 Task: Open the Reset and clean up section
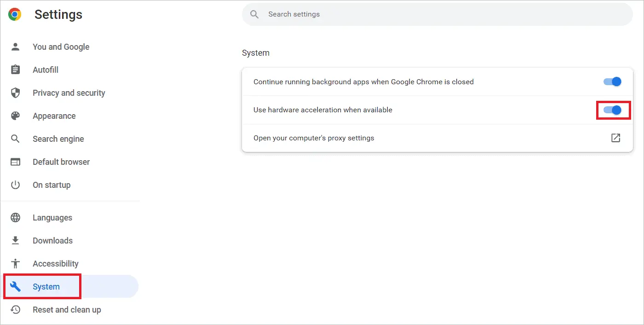pos(67,309)
